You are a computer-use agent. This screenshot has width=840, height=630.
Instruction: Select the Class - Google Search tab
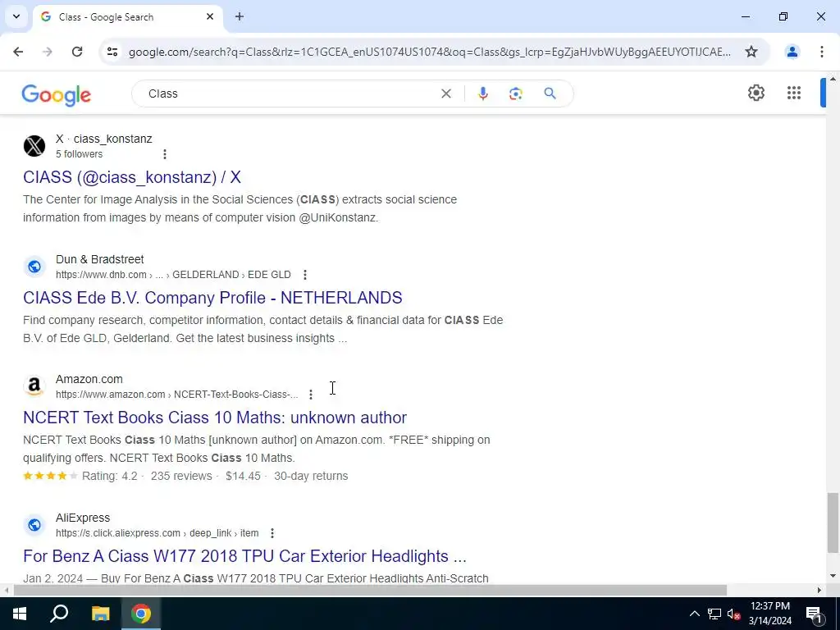pos(127,17)
